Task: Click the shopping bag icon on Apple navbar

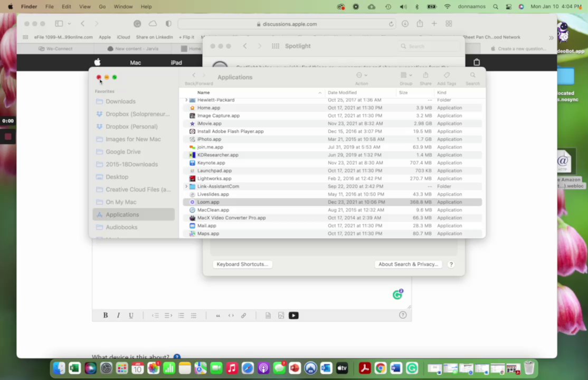Action: pyautogui.click(x=477, y=62)
